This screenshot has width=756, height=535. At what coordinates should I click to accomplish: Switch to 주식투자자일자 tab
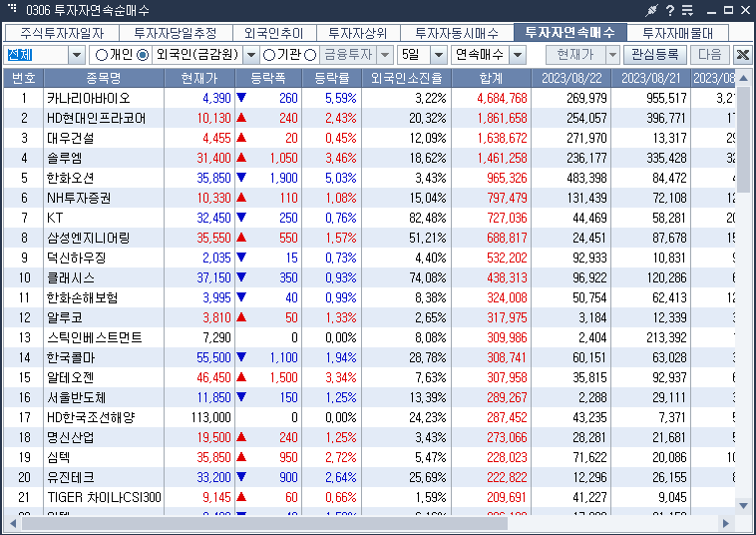pos(62,33)
